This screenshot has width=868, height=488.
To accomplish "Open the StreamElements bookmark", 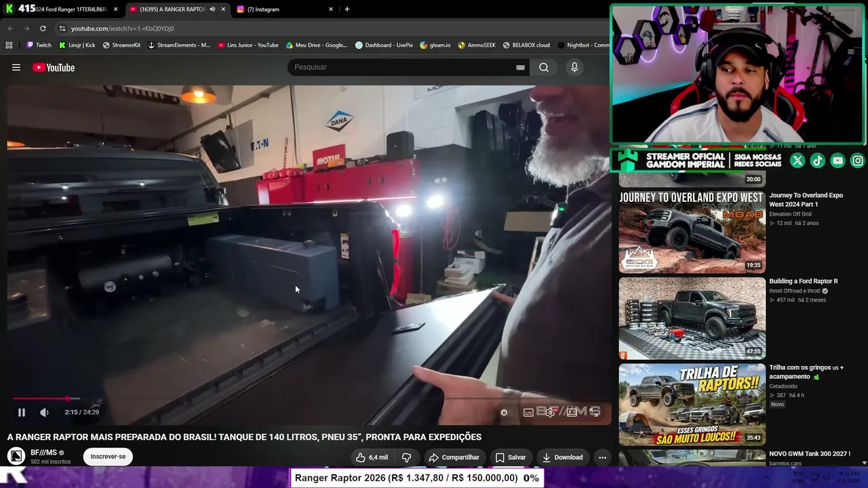I will pyautogui.click(x=179, y=45).
